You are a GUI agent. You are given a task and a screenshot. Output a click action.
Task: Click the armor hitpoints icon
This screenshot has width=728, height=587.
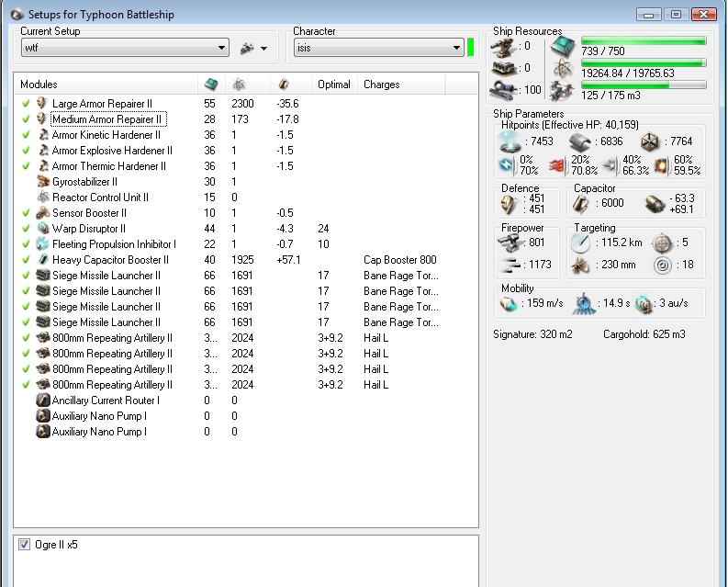[580, 141]
